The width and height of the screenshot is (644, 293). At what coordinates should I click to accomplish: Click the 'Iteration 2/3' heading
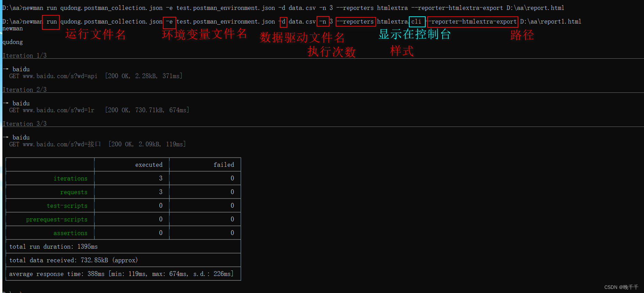click(25, 90)
